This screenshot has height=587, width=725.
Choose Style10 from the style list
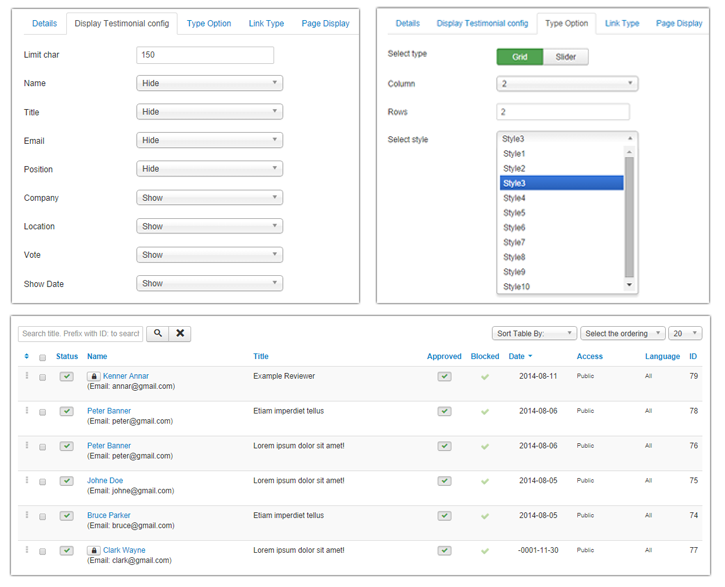coord(561,287)
